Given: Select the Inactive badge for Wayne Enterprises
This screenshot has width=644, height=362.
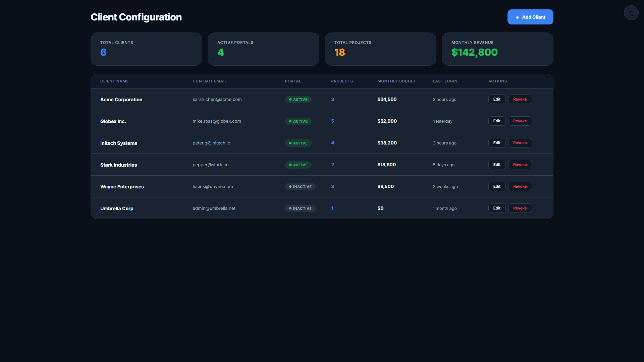Looking at the screenshot, I should click(x=300, y=187).
